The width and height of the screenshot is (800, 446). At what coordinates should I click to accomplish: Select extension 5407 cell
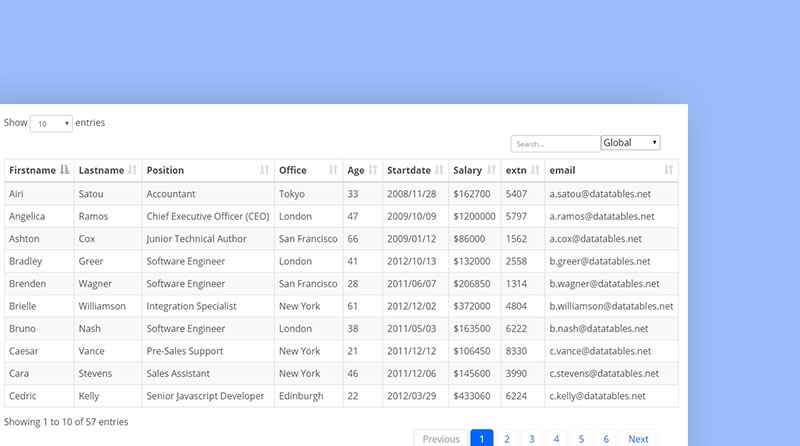(523, 194)
